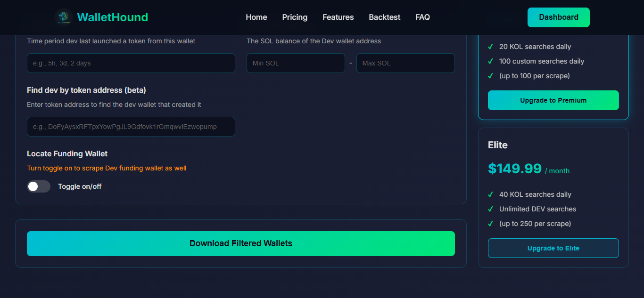Click Download Filtered Wallets

click(241, 243)
